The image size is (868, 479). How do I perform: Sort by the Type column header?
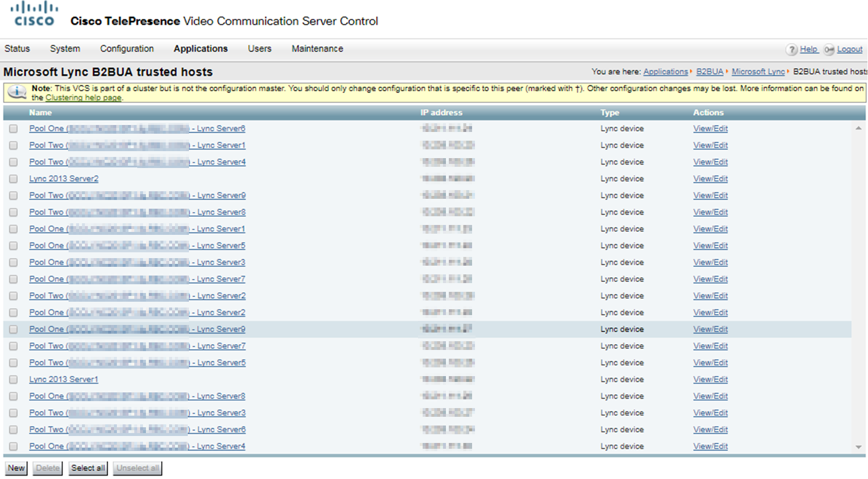(x=609, y=113)
